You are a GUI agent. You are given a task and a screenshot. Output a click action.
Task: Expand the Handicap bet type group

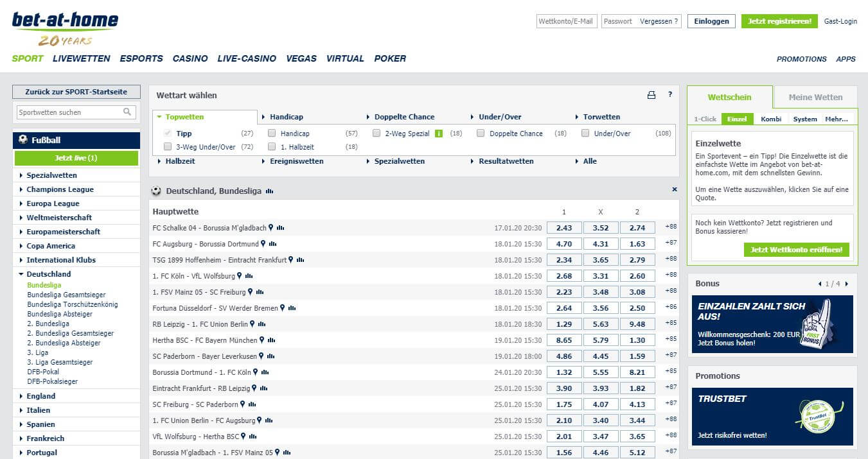point(283,117)
